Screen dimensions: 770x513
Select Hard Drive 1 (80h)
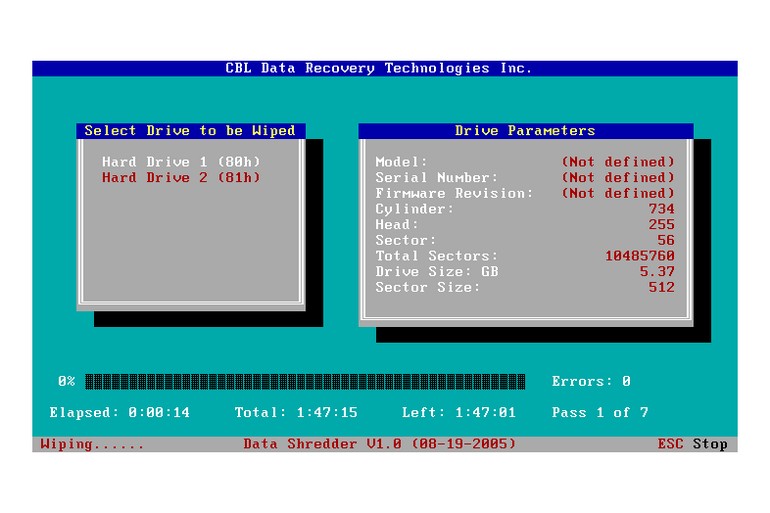(181, 162)
